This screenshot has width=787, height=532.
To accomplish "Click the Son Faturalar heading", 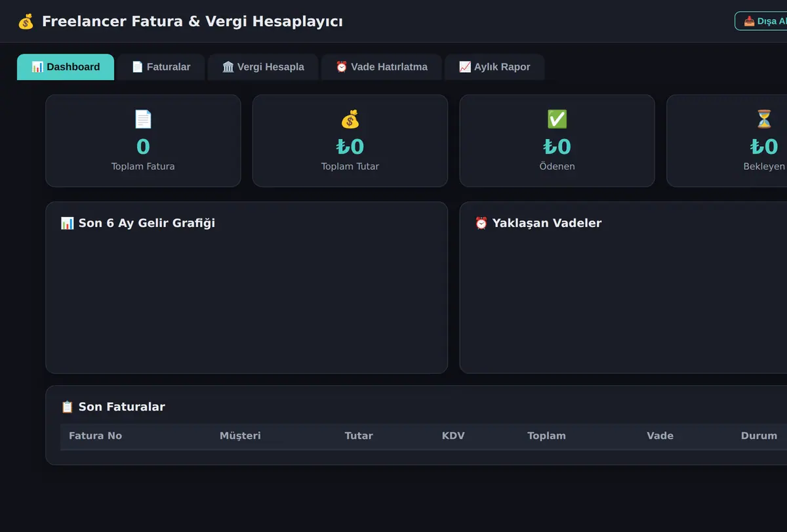I will [x=122, y=407].
